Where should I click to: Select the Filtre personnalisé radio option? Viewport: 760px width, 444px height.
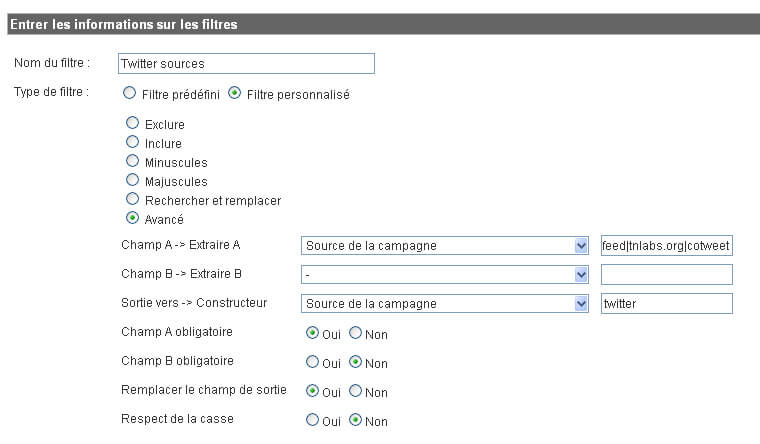tap(235, 93)
